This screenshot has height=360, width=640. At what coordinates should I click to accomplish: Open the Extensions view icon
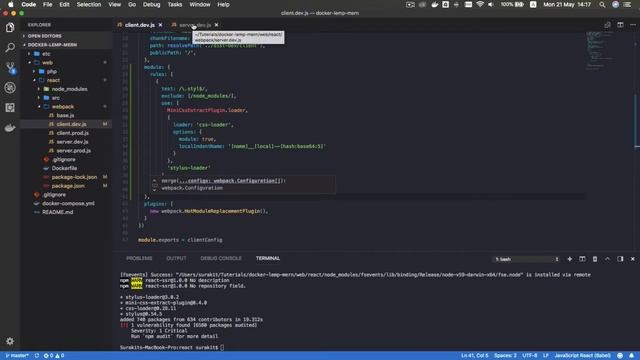tap(10, 107)
